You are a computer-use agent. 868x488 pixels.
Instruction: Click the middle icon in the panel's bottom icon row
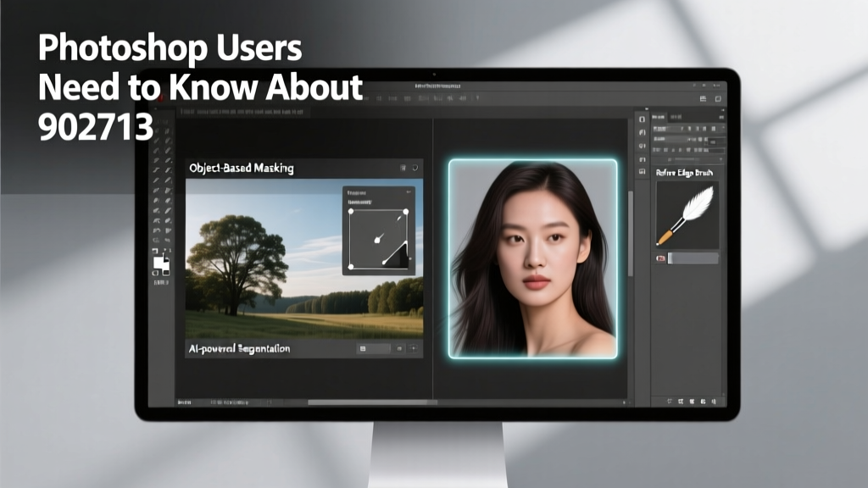[692, 401]
